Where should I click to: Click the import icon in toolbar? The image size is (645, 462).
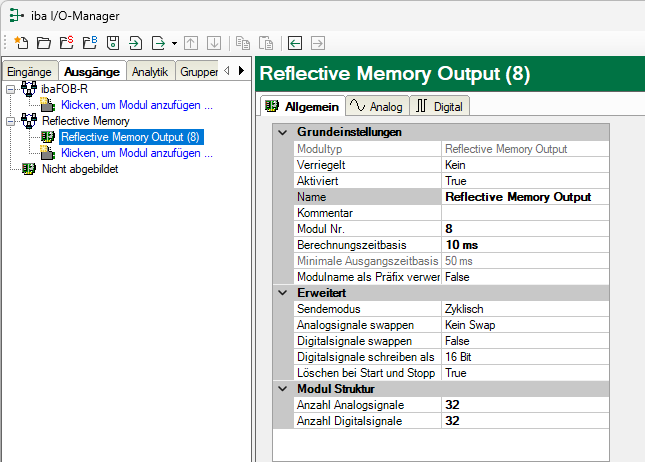point(135,43)
